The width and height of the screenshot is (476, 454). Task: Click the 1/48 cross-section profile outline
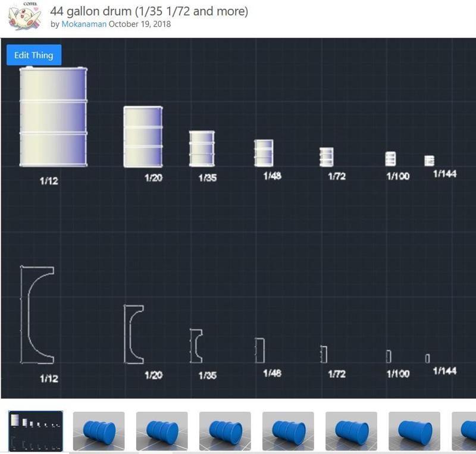[x=260, y=350]
